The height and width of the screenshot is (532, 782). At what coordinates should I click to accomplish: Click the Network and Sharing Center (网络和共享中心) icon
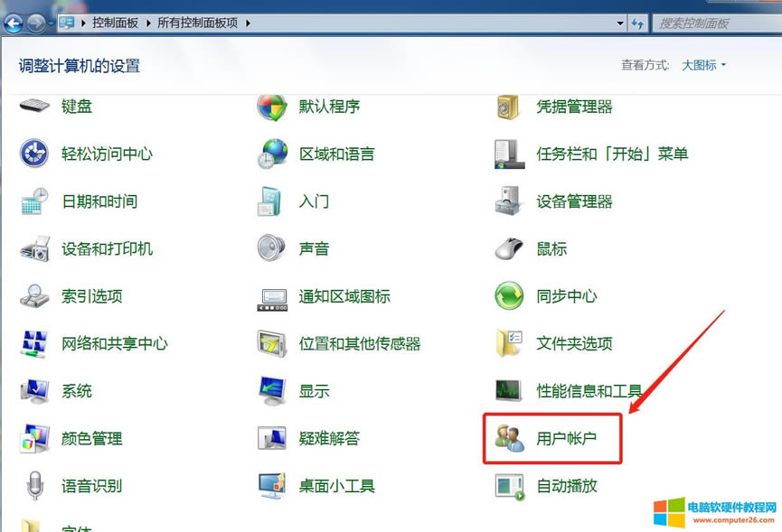[x=34, y=343]
